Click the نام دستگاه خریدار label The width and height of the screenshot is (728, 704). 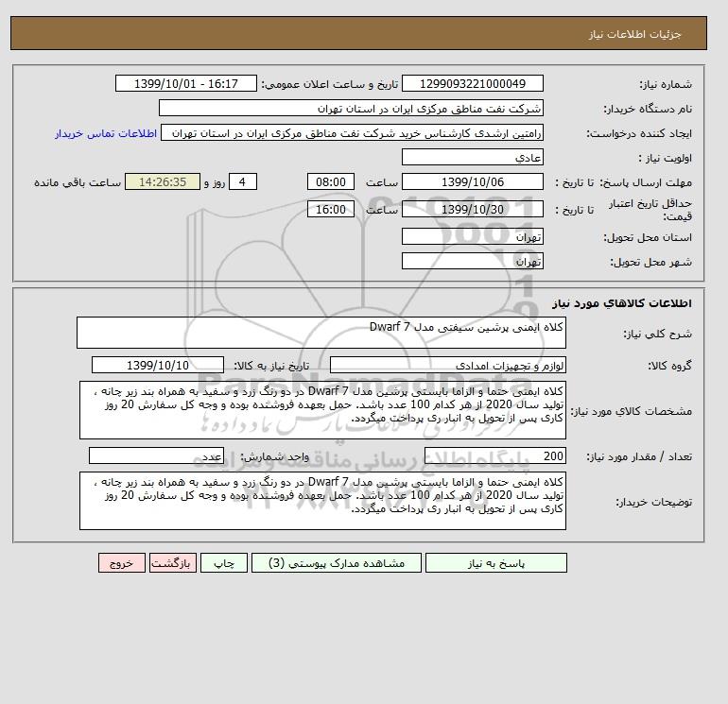(648, 109)
